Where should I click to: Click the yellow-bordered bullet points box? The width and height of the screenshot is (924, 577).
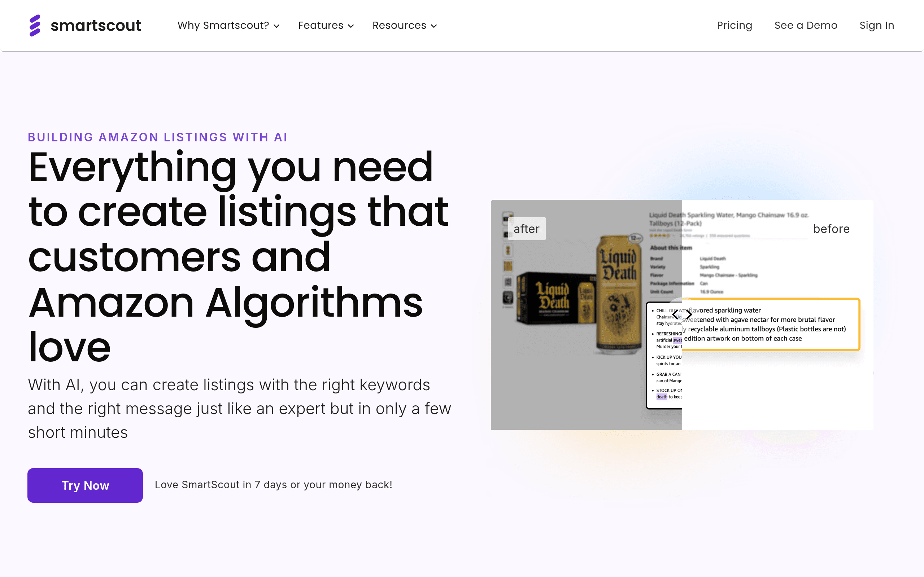coord(771,324)
